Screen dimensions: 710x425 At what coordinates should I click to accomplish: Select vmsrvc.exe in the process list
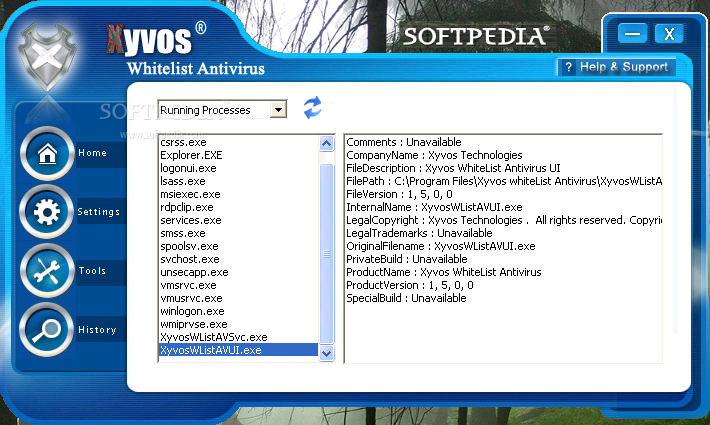(188, 286)
